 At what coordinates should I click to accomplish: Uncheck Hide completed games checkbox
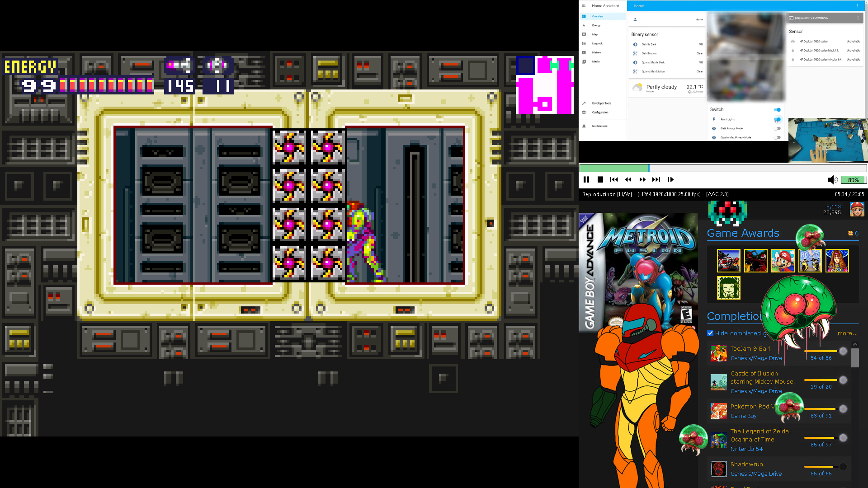(x=710, y=333)
